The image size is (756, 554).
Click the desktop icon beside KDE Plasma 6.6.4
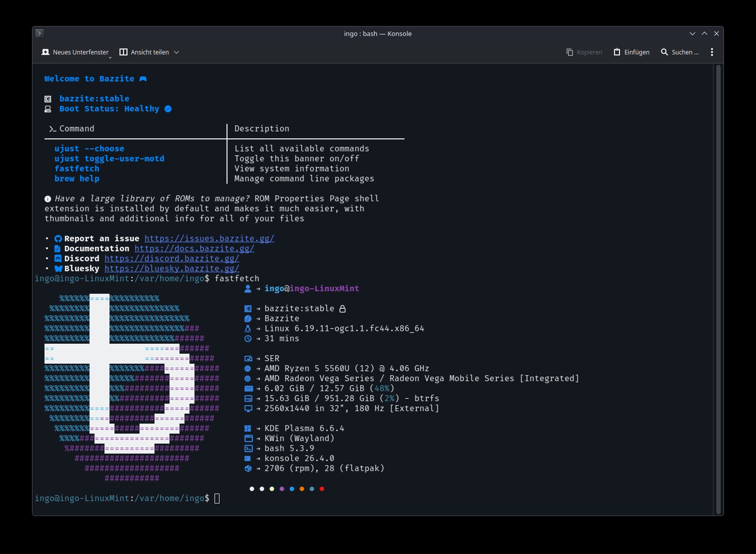247,429
